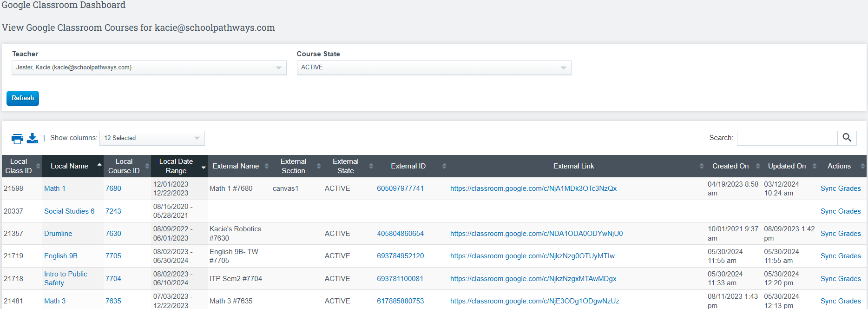
Task: Sort by the Local Class ID column
Action: 22,166
